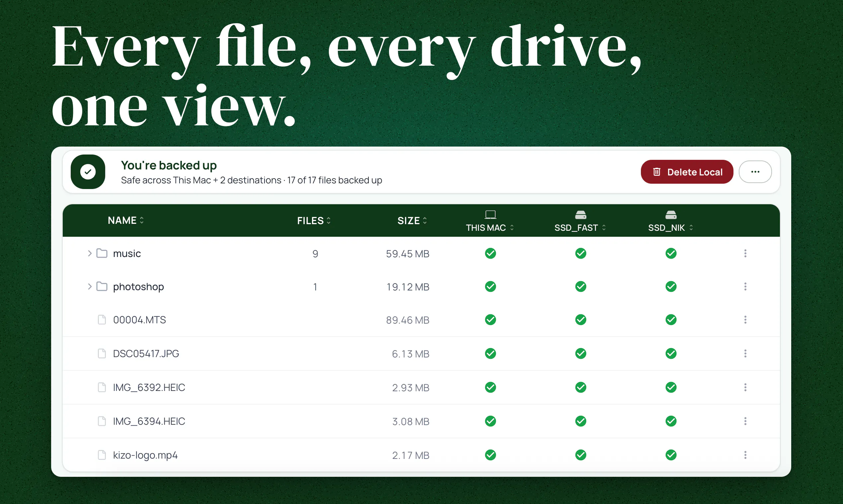The width and height of the screenshot is (843, 504).
Task: Click photoshop's SSD_FAST checkmark
Action: [x=580, y=286]
